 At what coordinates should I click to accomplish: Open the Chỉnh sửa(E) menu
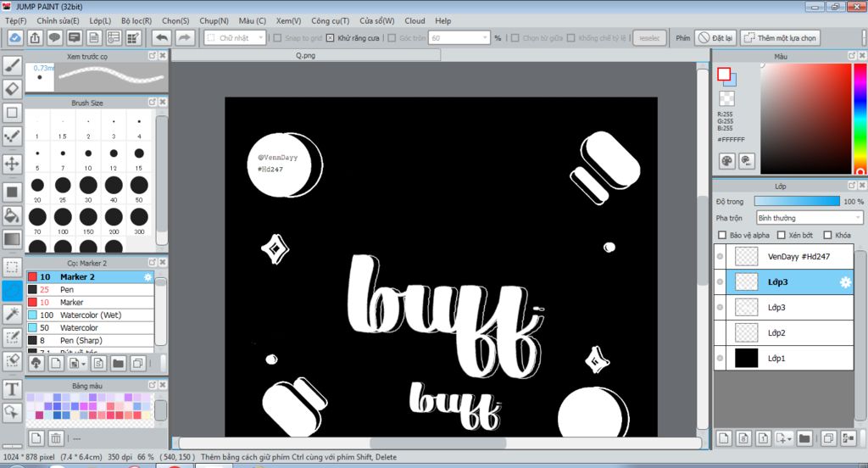click(x=58, y=20)
